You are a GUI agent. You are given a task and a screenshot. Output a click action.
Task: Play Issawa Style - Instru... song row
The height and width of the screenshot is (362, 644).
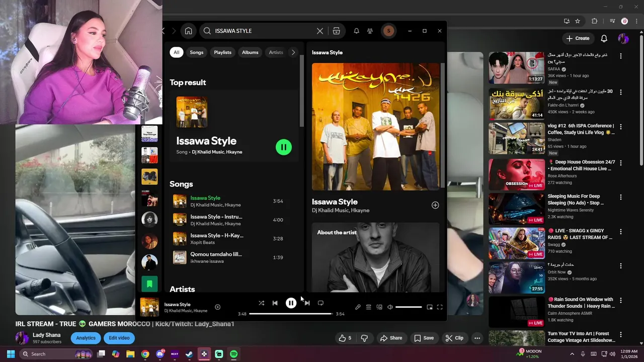[x=234, y=220]
